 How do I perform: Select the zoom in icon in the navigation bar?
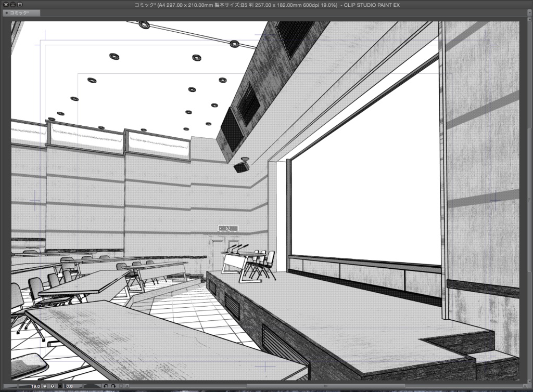52,386
